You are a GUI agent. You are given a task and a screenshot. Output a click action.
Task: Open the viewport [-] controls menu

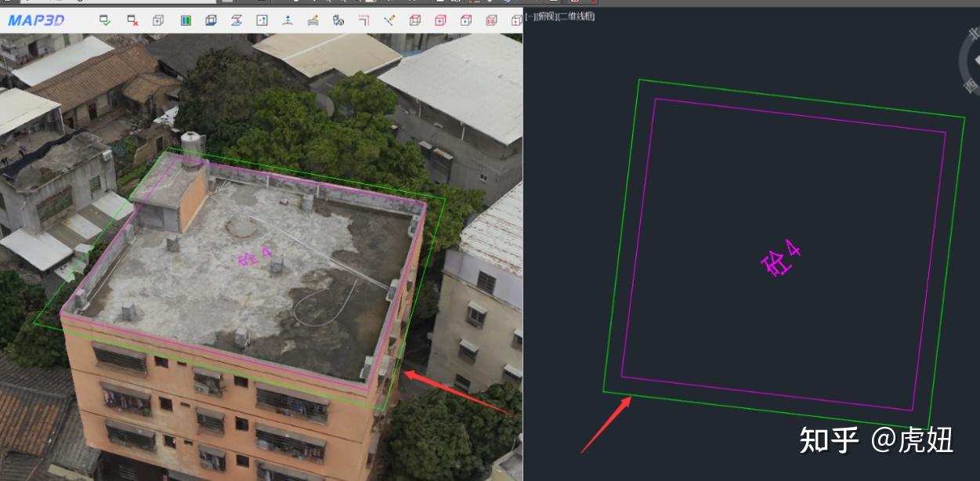531,16
